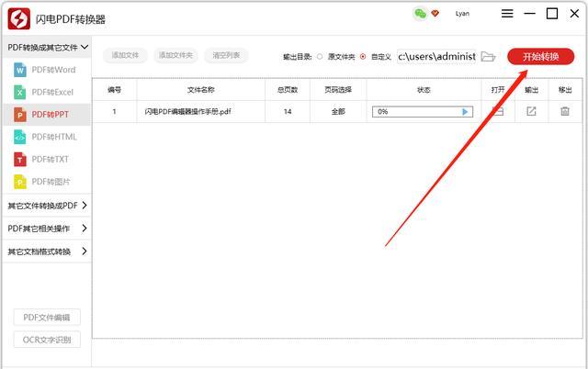Open the WeChat icon in title bar

(x=420, y=14)
